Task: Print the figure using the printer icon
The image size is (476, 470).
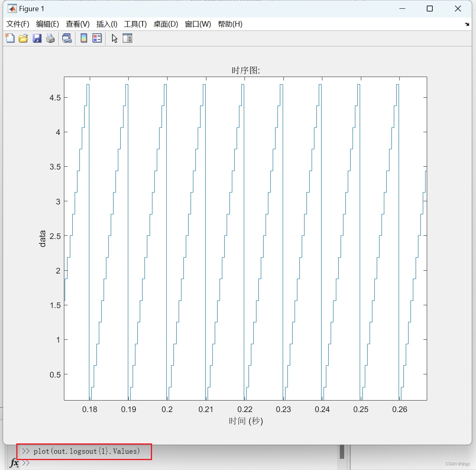Action: (50, 38)
